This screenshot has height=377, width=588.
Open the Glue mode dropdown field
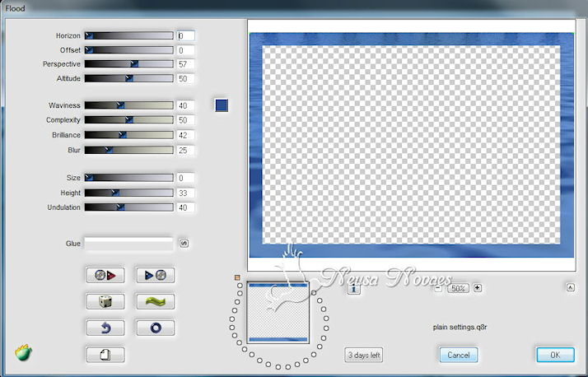click(128, 243)
